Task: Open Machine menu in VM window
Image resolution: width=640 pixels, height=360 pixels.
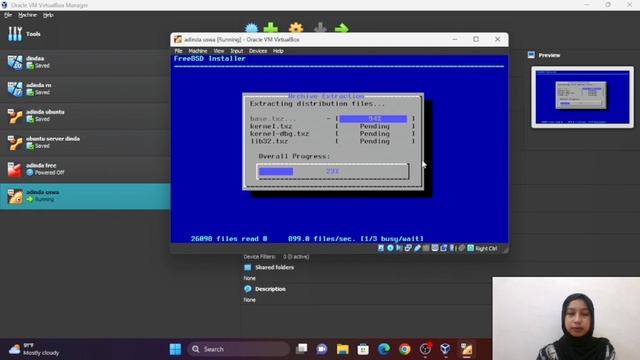Action: tap(198, 51)
